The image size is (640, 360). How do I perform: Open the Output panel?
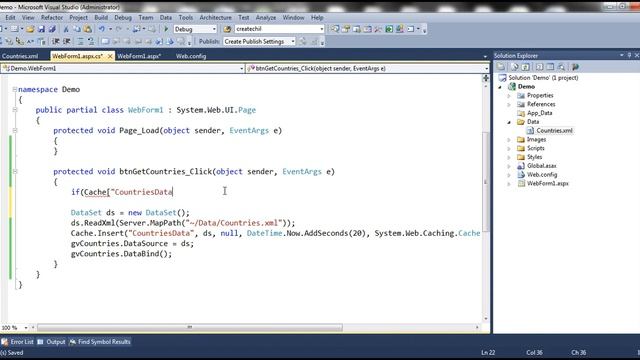pyautogui.click(x=51, y=342)
